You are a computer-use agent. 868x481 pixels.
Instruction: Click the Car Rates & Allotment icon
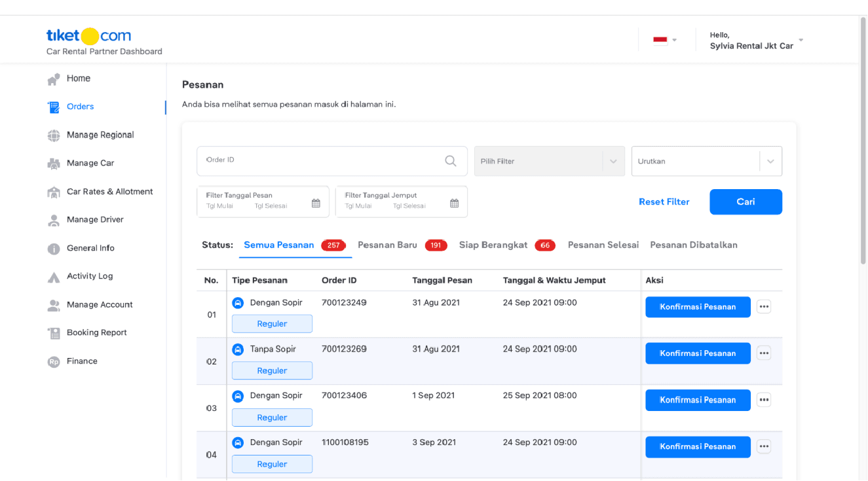[54, 192]
